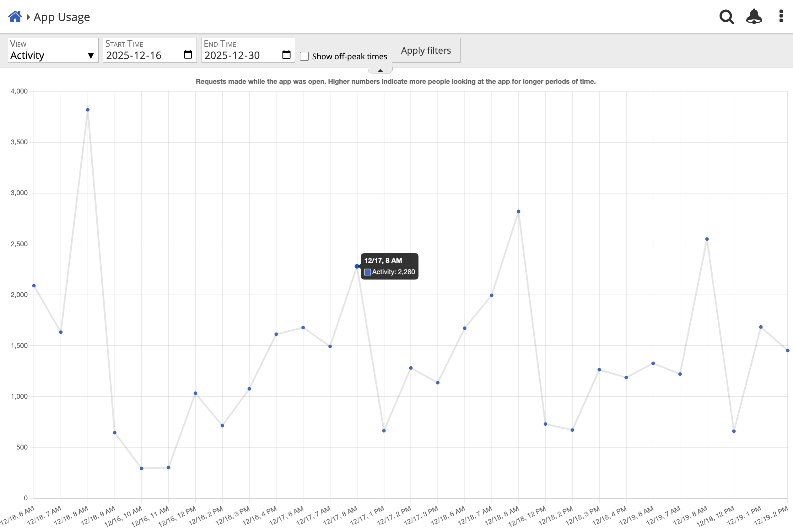Click highlighted 12/17, 8 AM data point
This screenshot has height=532, width=793.
pos(357,266)
